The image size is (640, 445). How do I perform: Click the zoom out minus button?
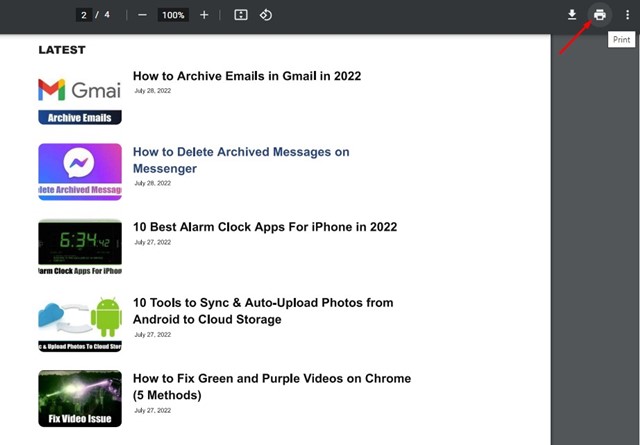click(142, 15)
